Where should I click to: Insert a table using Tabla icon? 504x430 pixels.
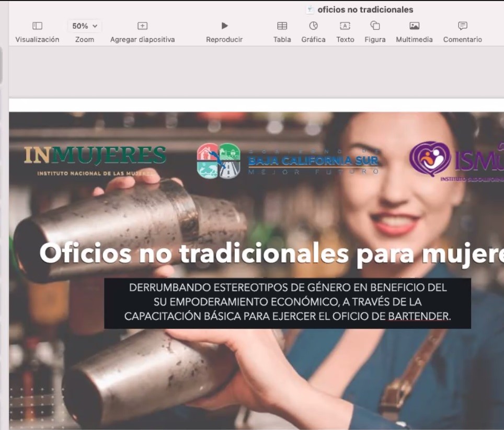(x=282, y=26)
